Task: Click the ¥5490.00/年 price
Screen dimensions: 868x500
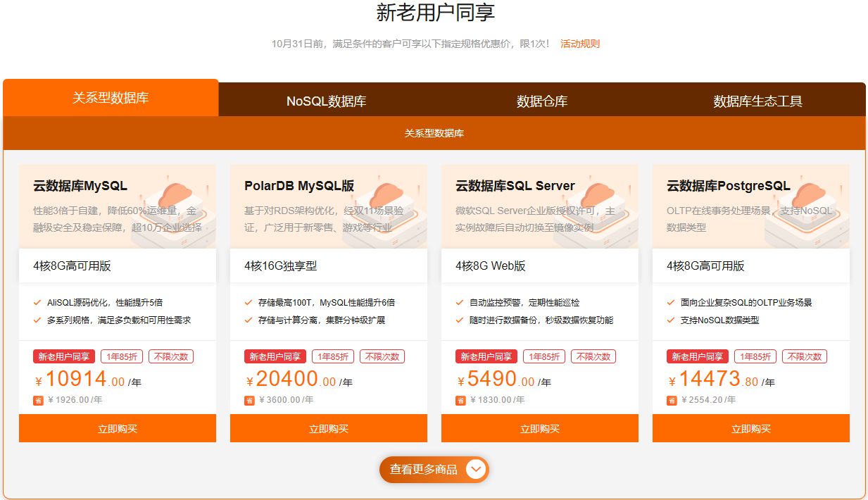Action: pyautogui.click(x=504, y=380)
